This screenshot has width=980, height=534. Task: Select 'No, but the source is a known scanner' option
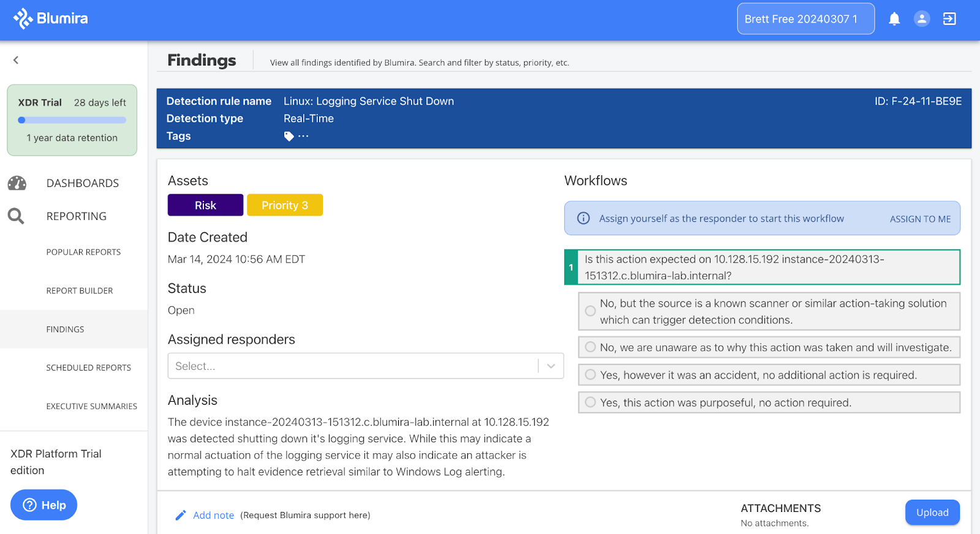(769, 311)
